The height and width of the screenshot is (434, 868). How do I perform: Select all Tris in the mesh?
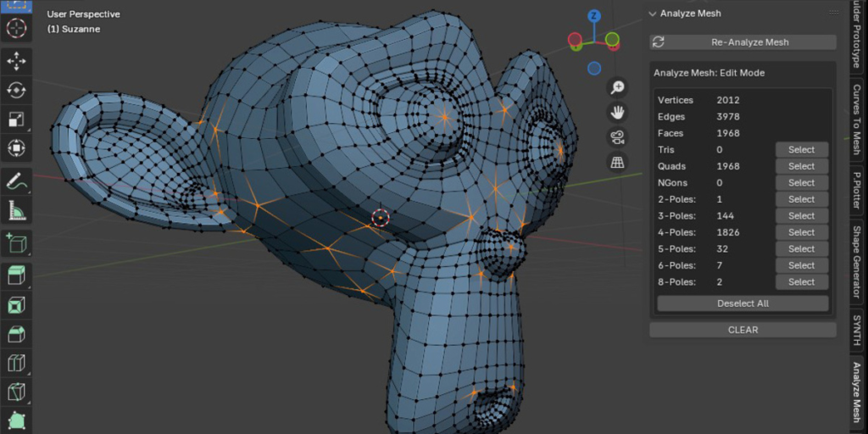(x=802, y=149)
